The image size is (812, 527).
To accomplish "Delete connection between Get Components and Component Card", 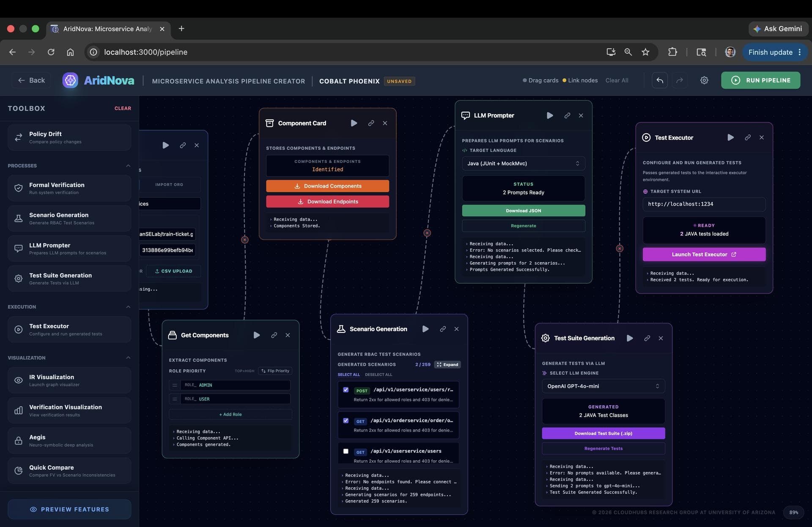I will click(x=244, y=240).
